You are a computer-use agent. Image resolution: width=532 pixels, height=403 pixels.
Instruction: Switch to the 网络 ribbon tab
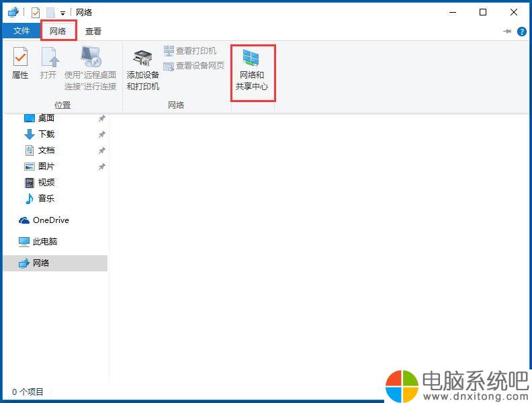tap(58, 31)
